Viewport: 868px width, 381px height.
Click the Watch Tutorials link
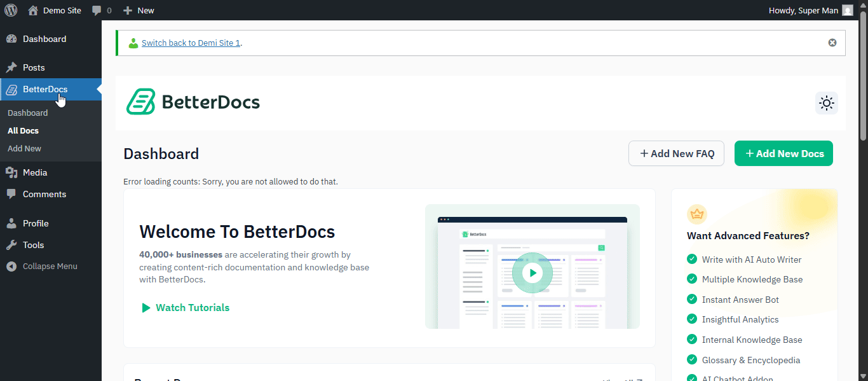(x=185, y=308)
